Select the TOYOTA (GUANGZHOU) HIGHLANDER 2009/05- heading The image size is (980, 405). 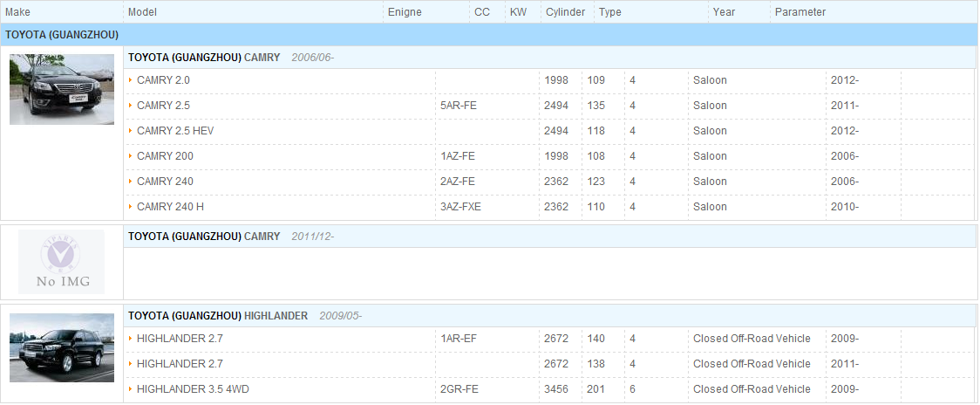(245, 316)
